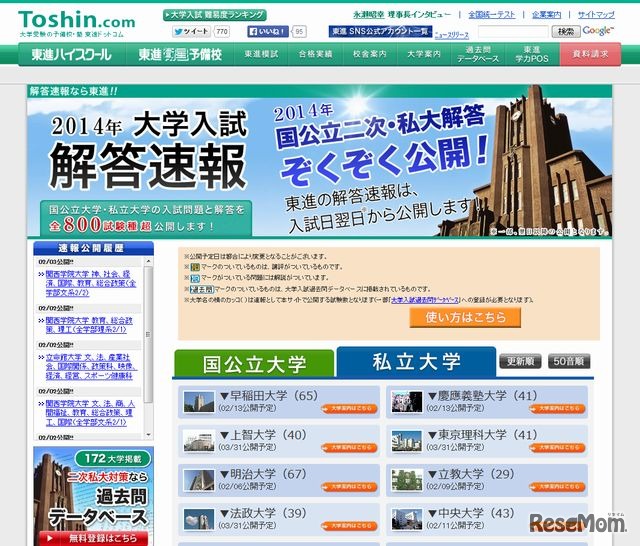Open the 大学入試過去問データベース inline link
The width and height of the screenshot is (640, 546).
pos(425,300)
